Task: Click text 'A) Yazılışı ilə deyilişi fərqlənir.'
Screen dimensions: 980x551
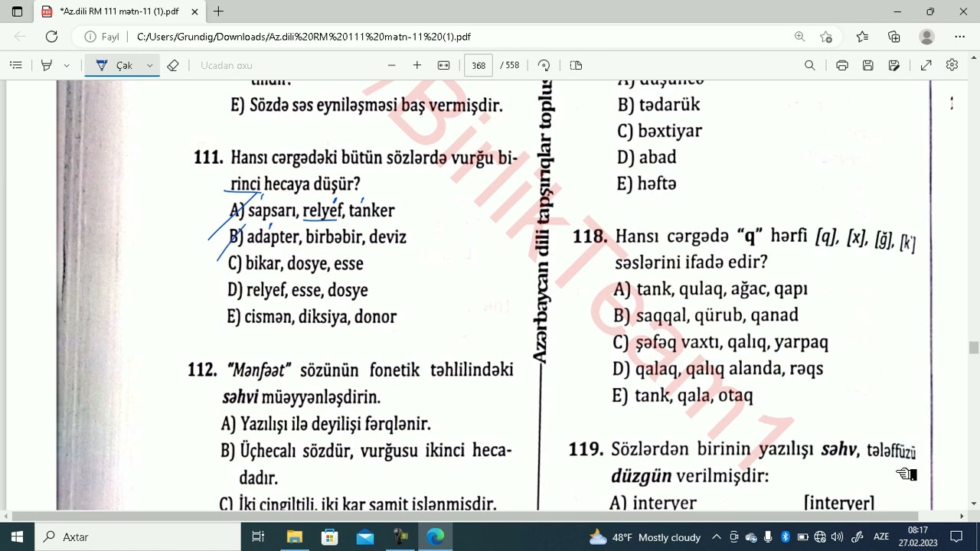Action: [x=325, y=424]
